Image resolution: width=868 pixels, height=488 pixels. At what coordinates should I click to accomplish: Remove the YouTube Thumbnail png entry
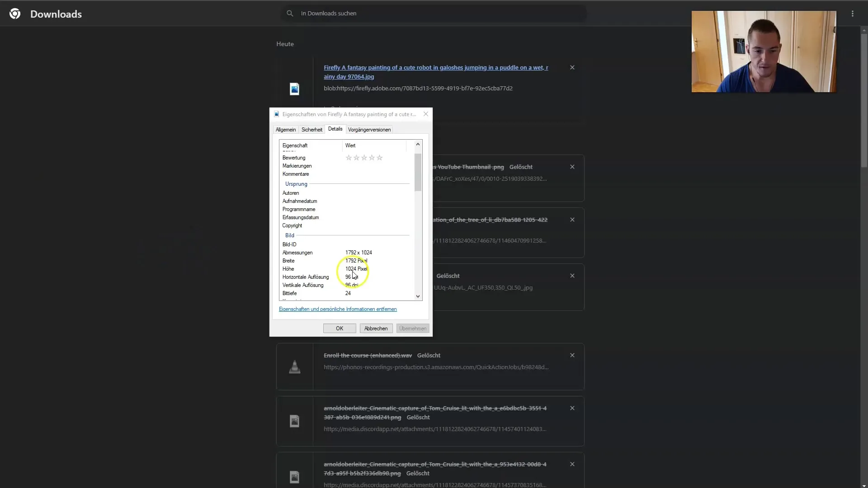tap(572, 167)
